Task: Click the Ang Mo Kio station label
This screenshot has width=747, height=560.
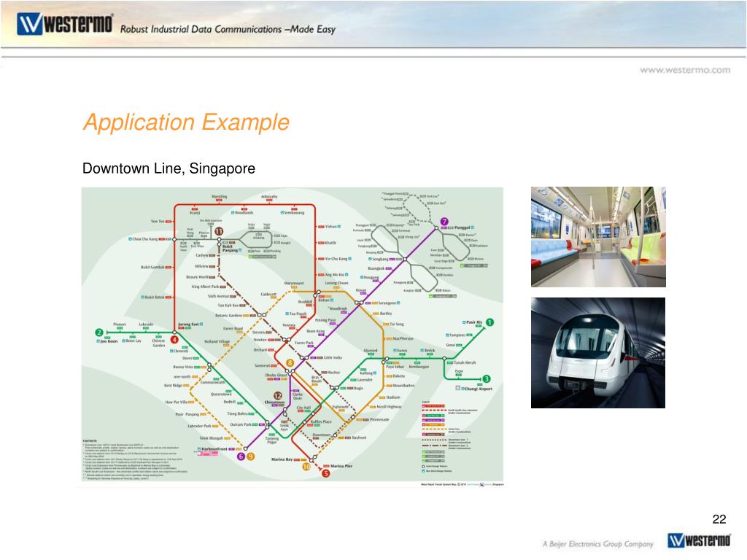Action: (334, 275)
